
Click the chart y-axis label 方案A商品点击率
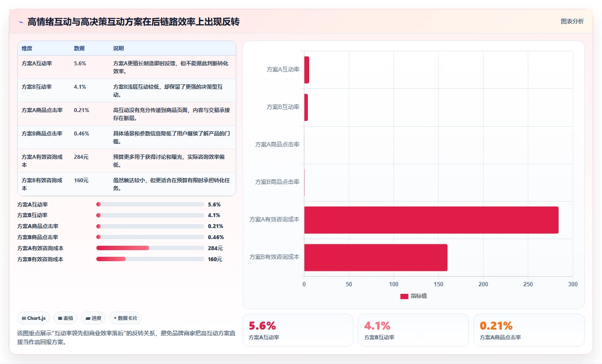click(x=277, y=144)
